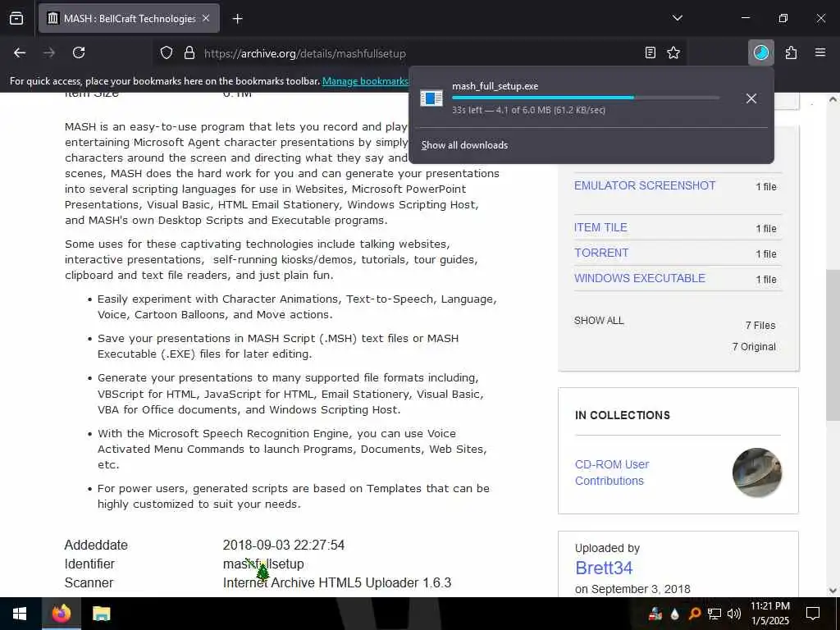Download the WINDOWS EXECUTABLE file
840x630 pixels.
(640, 279)
